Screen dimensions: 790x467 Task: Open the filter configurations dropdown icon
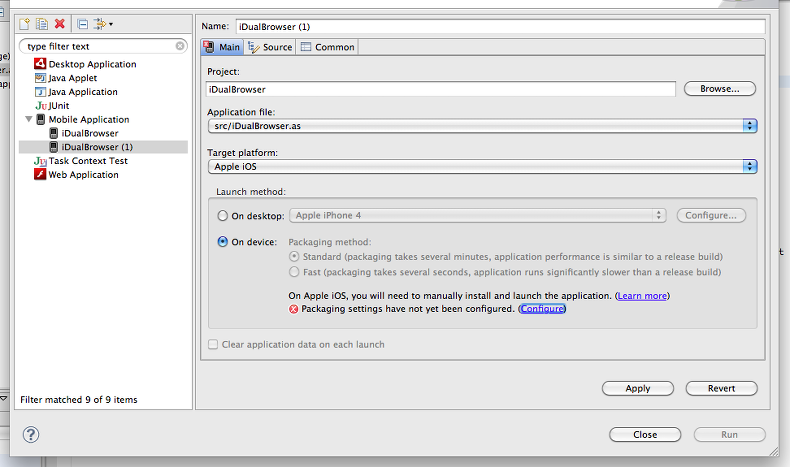click(103, 24)
